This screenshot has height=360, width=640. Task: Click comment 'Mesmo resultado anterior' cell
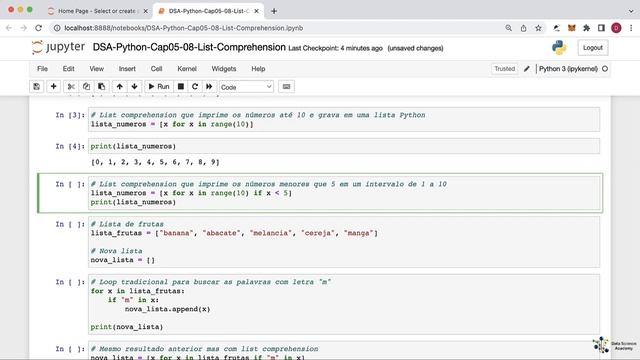204,349
